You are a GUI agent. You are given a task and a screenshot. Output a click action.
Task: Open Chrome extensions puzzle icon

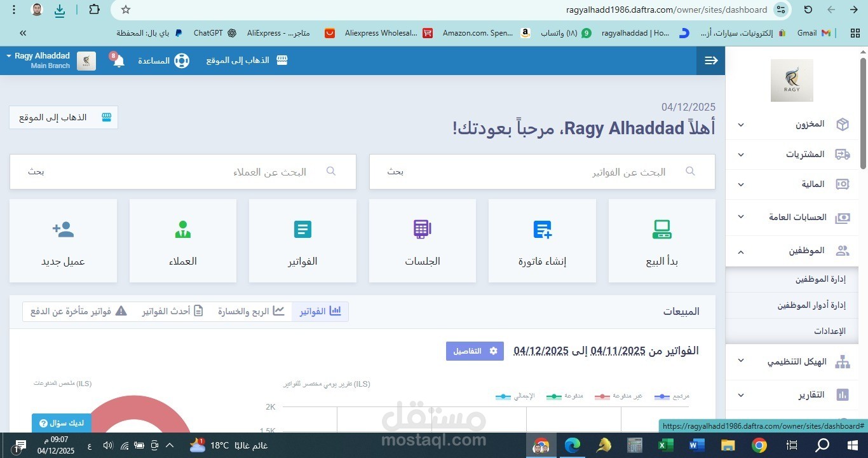tap(94, 10)
